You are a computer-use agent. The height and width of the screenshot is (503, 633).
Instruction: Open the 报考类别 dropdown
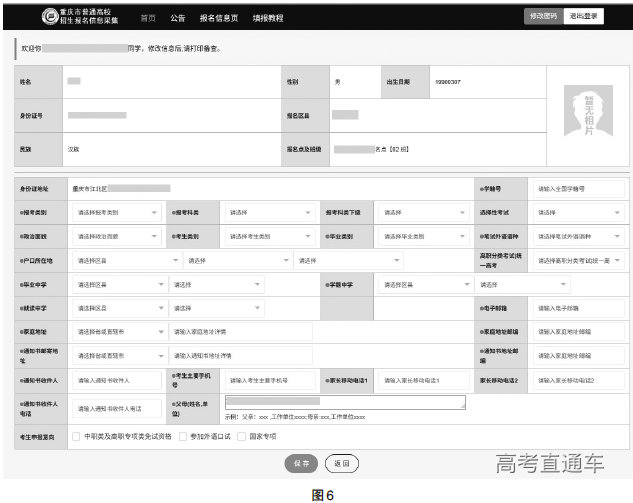117,212
